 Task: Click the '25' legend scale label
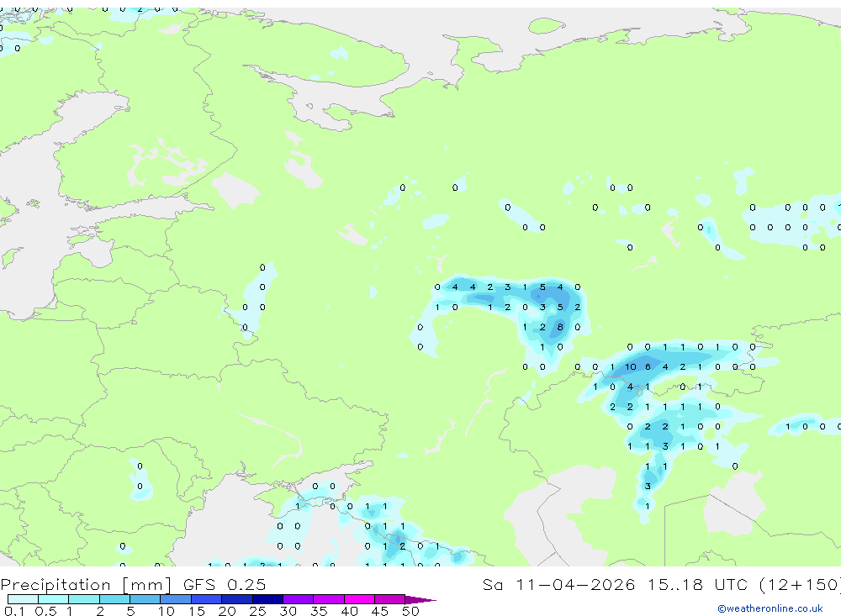click(x=257, y=611)
